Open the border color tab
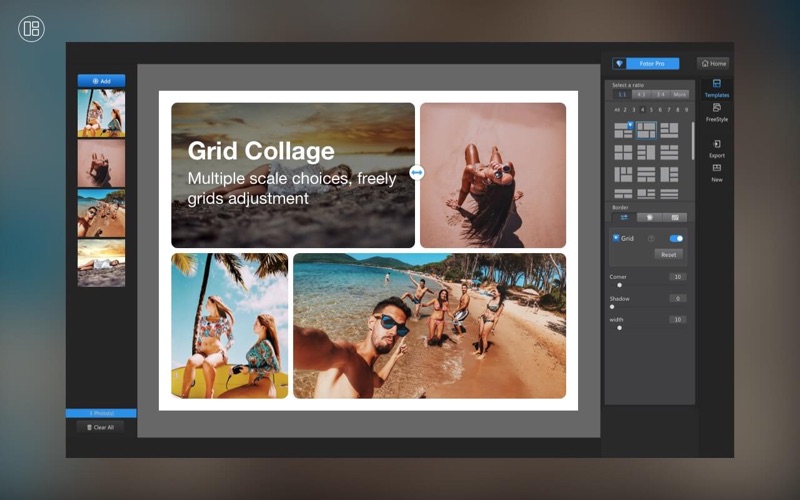 (x=649, y=217)
